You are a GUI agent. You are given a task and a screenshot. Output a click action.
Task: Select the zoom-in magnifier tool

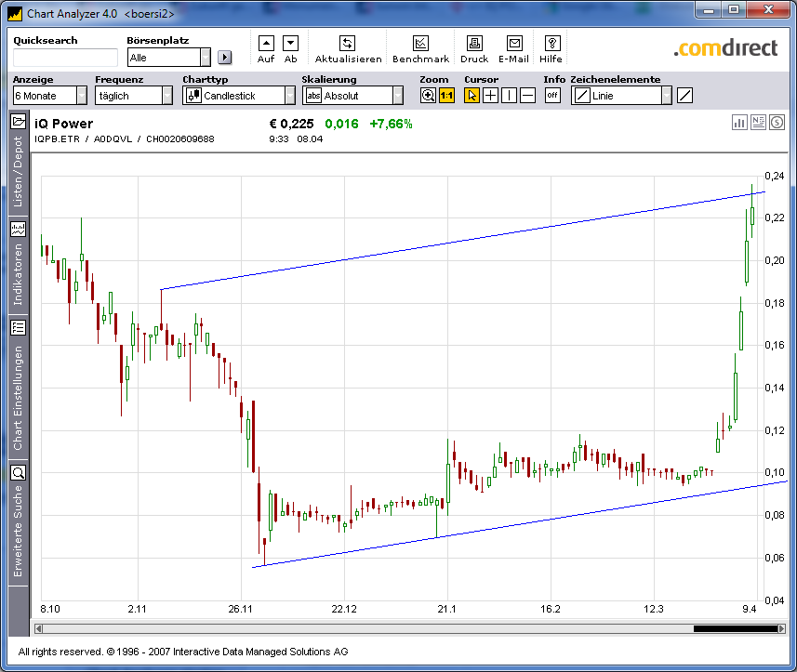click(428, 95)
